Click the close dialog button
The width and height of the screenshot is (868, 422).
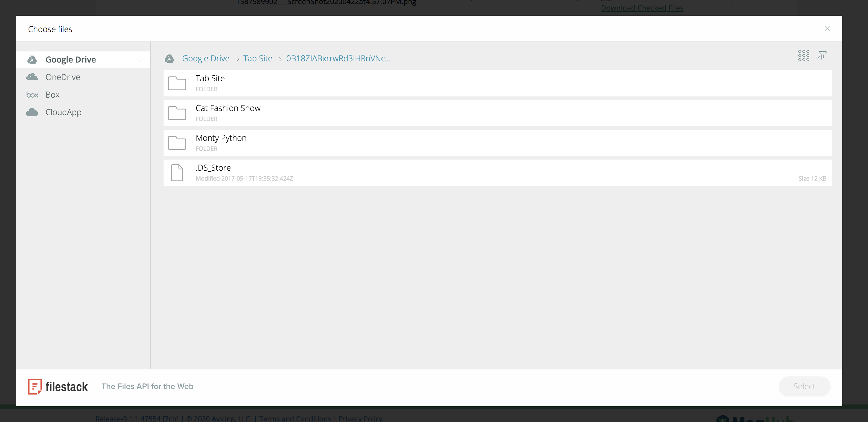coord(829,28)
